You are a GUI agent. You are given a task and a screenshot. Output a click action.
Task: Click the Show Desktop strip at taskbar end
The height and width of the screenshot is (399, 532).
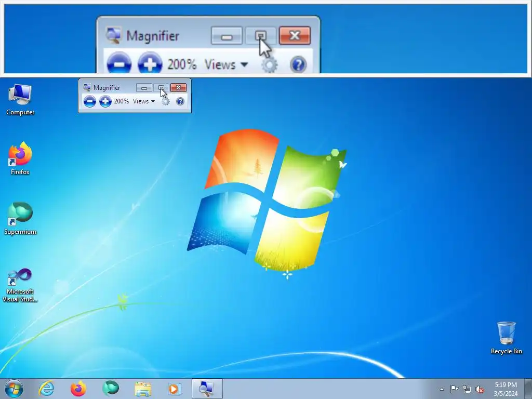(x=528, y=389)
